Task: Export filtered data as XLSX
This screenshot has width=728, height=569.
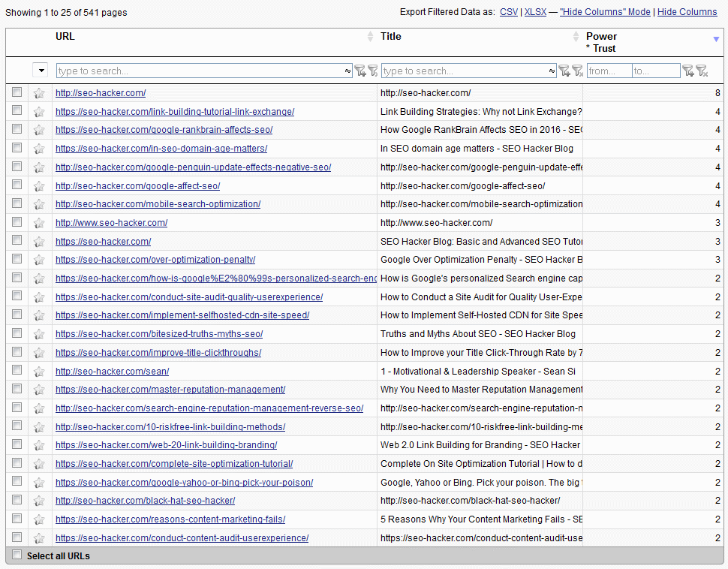Action: pos(535,12)
